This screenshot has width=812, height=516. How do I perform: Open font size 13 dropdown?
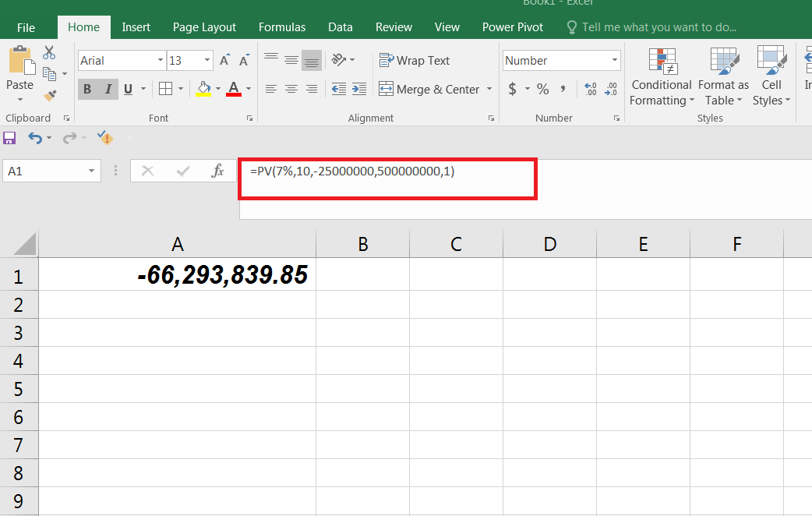tap(207, 60)
